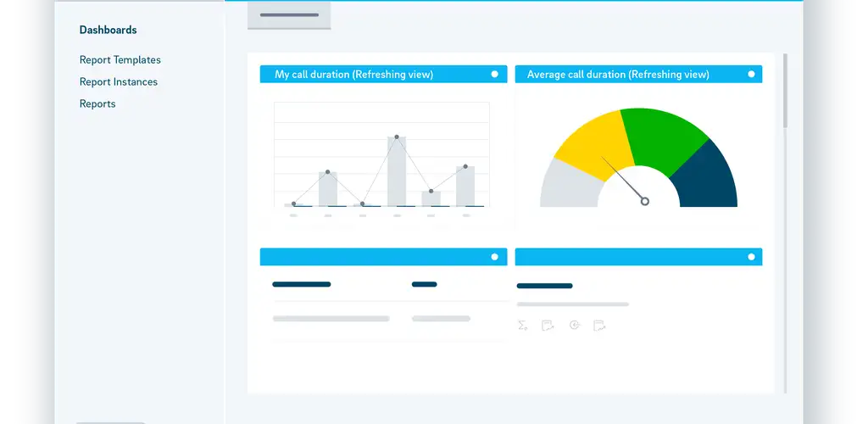The width and height of the screenshot is (868, 424).
Task: Go to Report Instances
Action: (118, 82)
